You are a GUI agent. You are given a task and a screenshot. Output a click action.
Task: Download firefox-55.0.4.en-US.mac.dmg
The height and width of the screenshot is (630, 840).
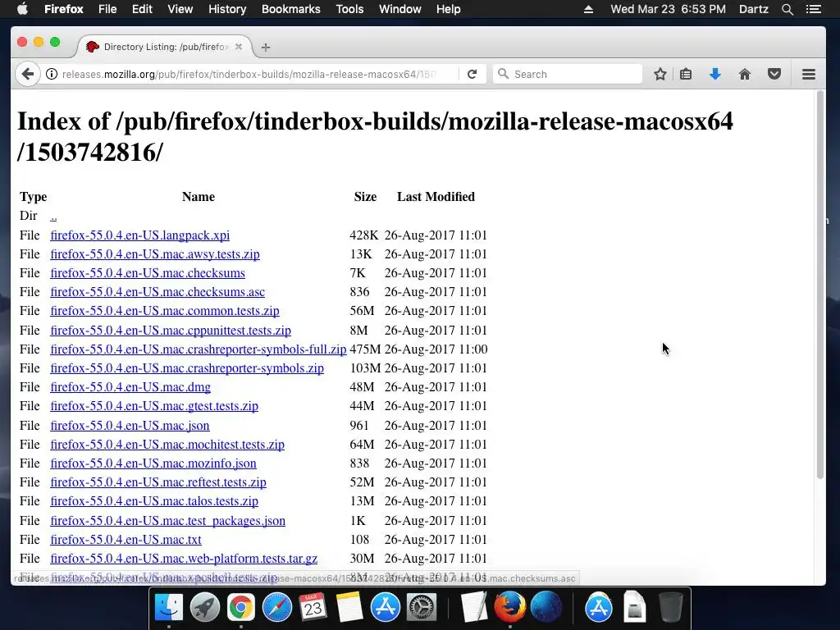pyautogui.click(x=130, y=387)
